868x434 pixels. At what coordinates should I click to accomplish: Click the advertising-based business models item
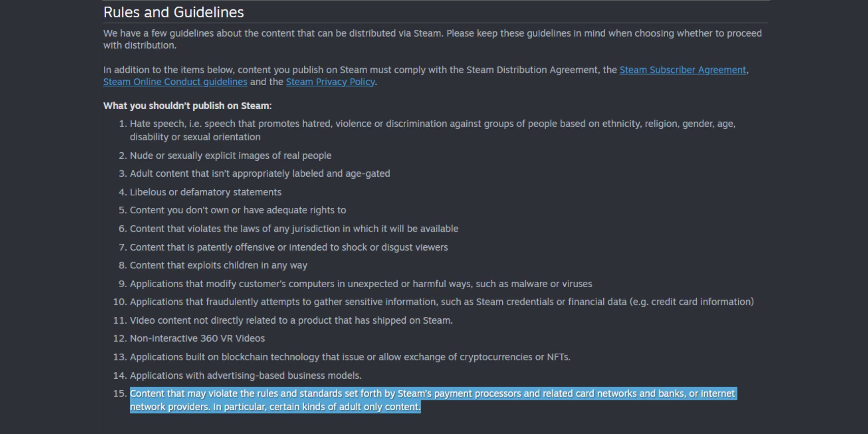point(246,376)
